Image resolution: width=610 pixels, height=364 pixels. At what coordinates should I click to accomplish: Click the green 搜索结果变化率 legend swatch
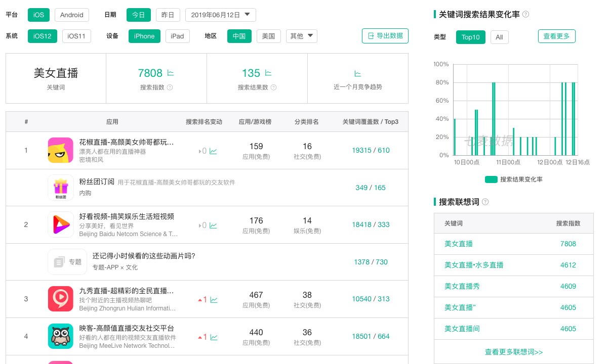click(491, 179)
